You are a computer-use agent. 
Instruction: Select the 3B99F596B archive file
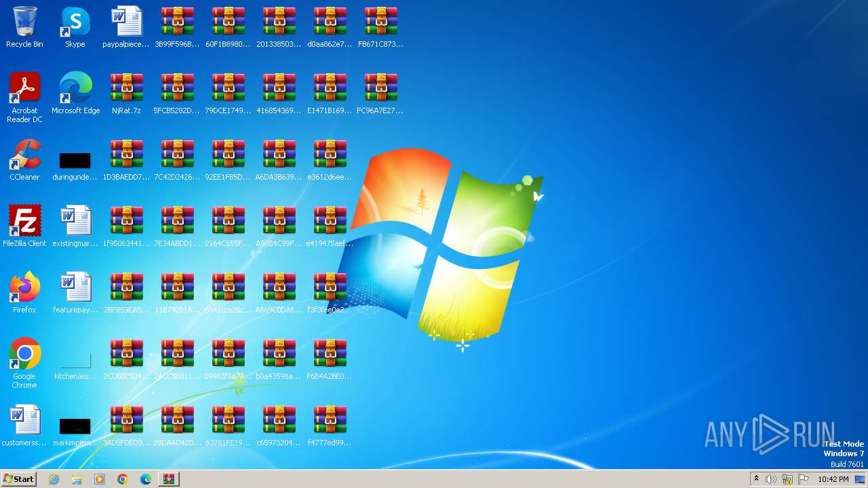[177, 27]
